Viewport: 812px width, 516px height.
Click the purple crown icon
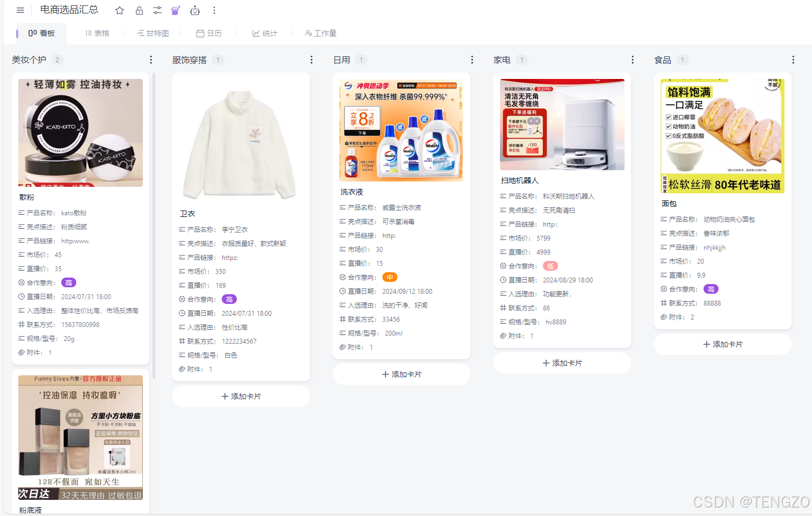click(x=176, y=10)
